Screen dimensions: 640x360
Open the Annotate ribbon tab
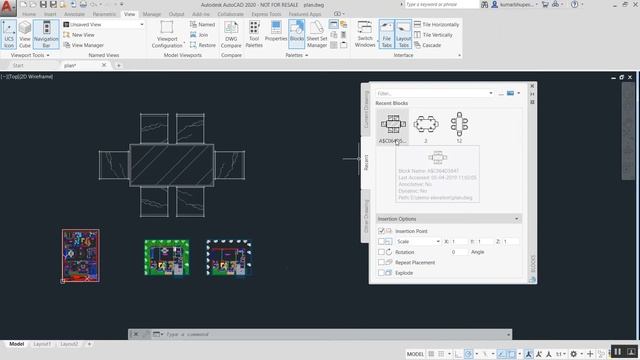[74, 14]
